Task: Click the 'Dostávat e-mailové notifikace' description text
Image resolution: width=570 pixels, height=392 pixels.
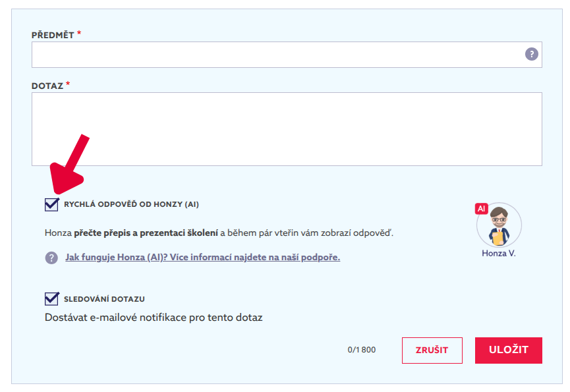Action: tap(154, 318)
